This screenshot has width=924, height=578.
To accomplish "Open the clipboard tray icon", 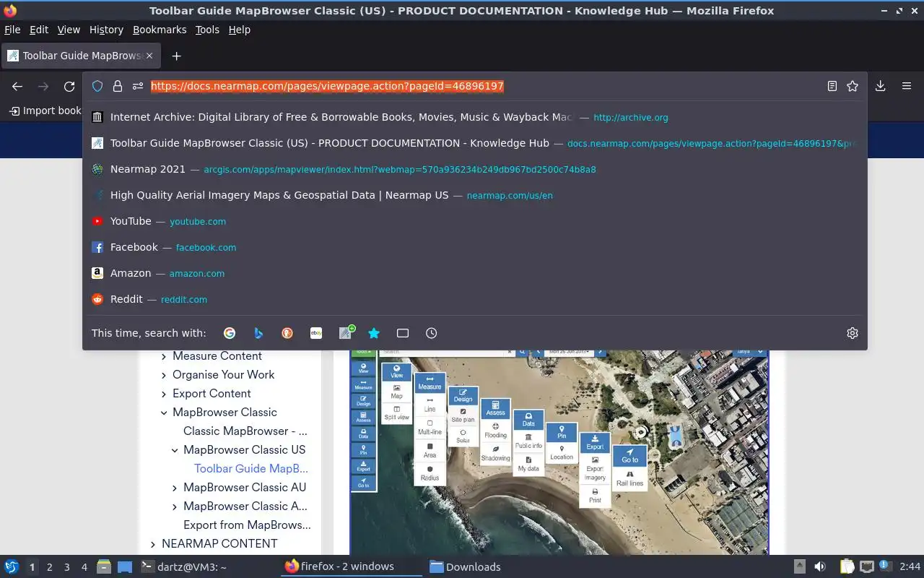I will (x=847, y=566).
